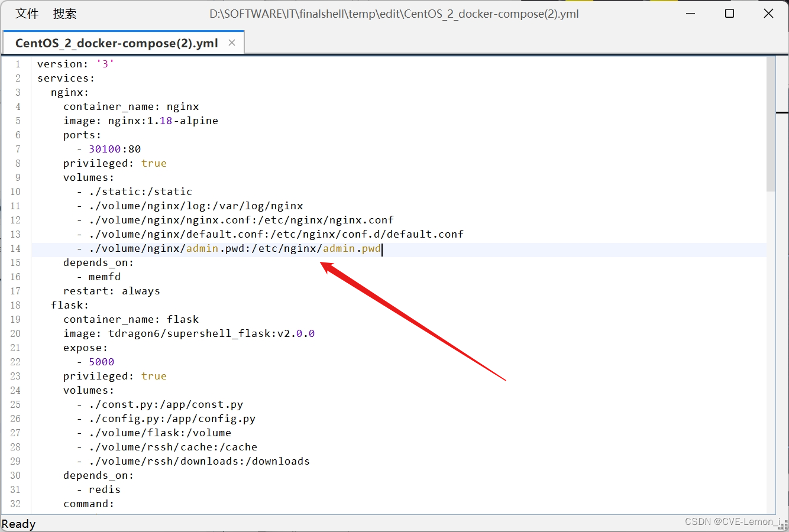Click the "./config.py:/app/config.py" line

[166, 419]
